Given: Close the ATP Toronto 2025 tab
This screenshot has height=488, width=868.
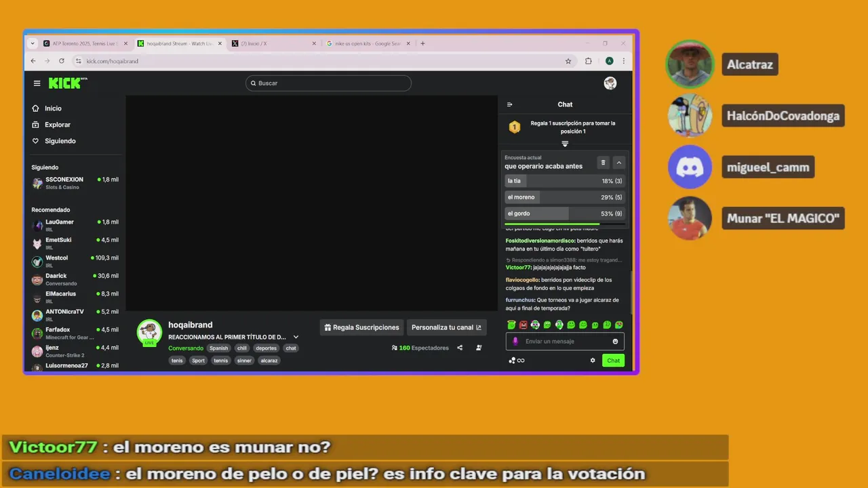Looking at the screenshot, I should coord(125,43).
